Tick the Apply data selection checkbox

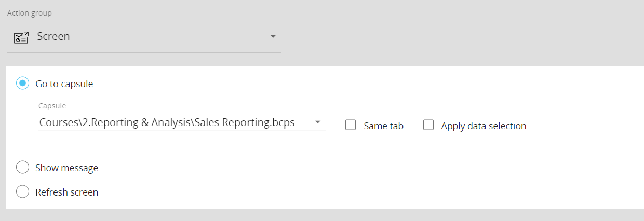point(428,125)
